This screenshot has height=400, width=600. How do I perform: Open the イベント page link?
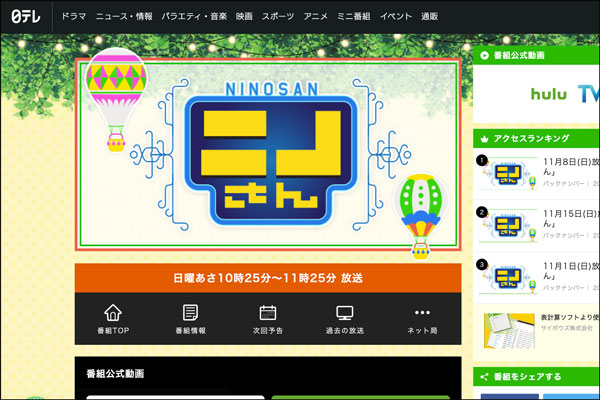[396, 17]
